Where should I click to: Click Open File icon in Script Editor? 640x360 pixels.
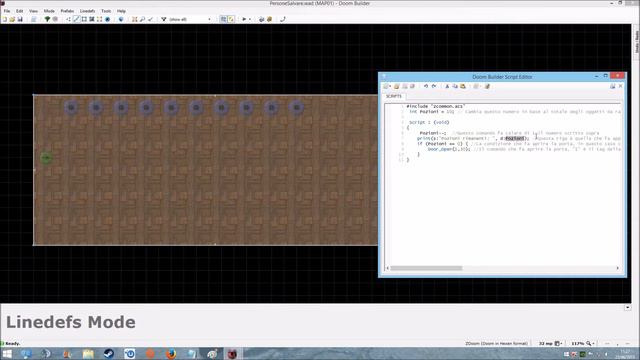396,87
